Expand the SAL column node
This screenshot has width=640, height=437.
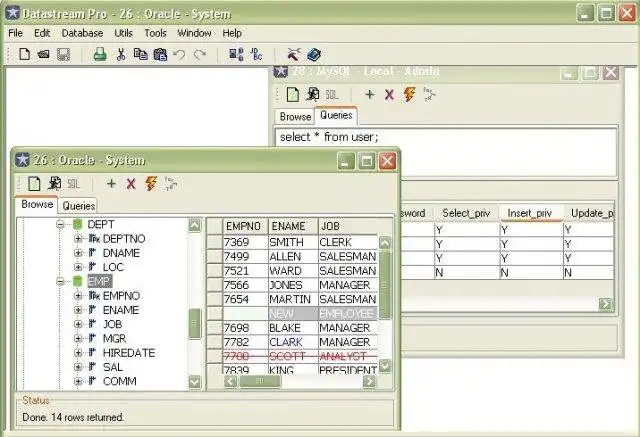pyautogui.click(x=78, y=367)
